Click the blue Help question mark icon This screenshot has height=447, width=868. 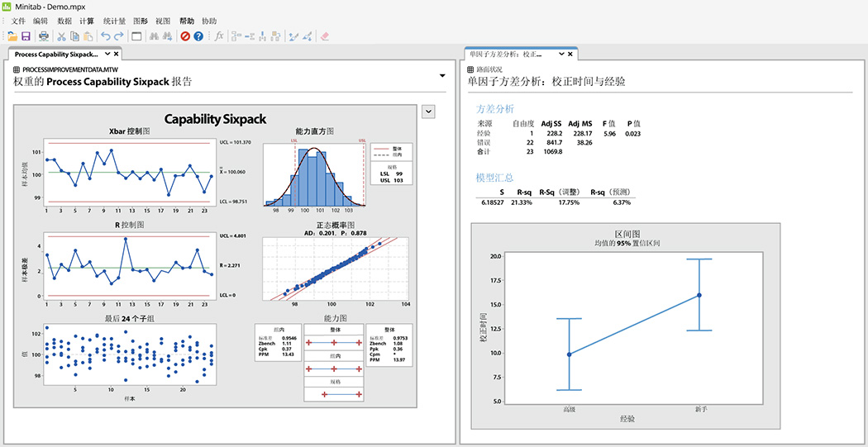[198, 36]
